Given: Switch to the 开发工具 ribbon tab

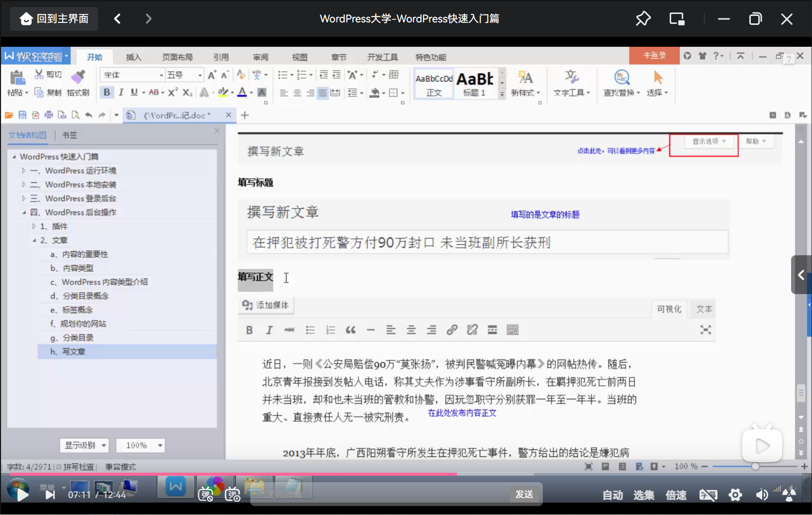Looking at the screenshot, I should tap(383, 57).
